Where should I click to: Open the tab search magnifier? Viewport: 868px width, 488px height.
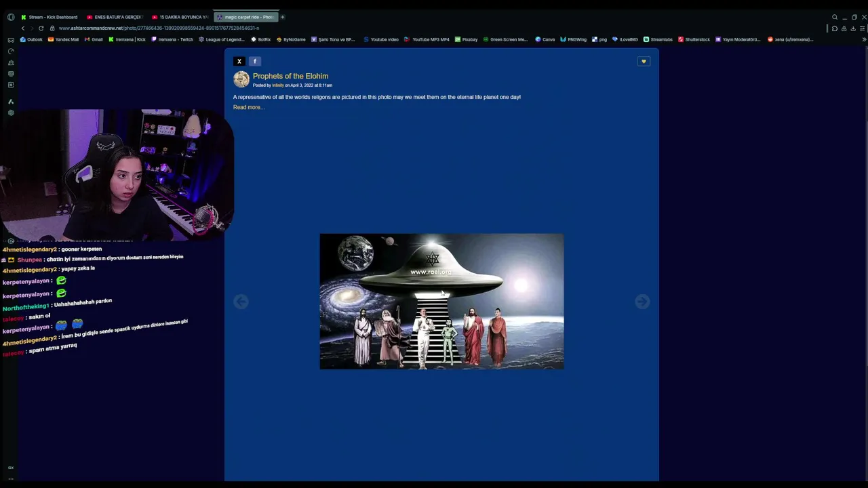[x=835, y=17]
